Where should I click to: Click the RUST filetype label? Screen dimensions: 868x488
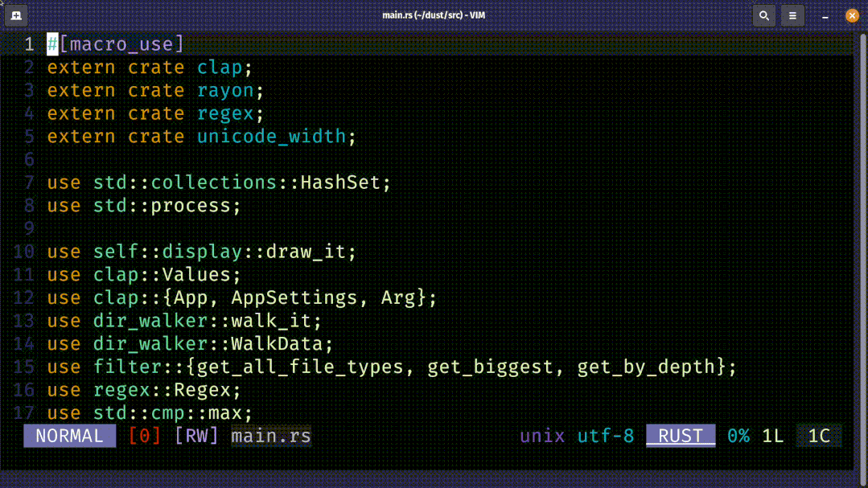tap(681, 436)
